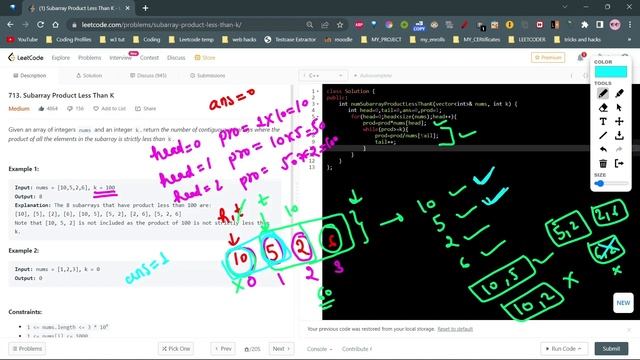Open Interview in LeetCode navbar
This screenshot has height=360, width=640.
point(120,58)
